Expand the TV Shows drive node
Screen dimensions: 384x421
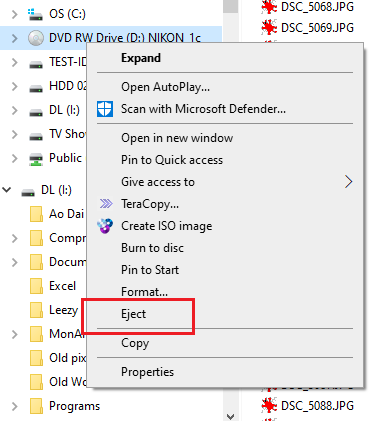pos(14,134)
